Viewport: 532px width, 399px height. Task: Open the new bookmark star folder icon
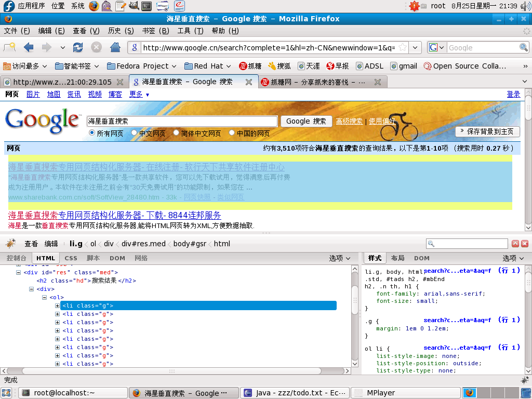[x=9, y=47]
